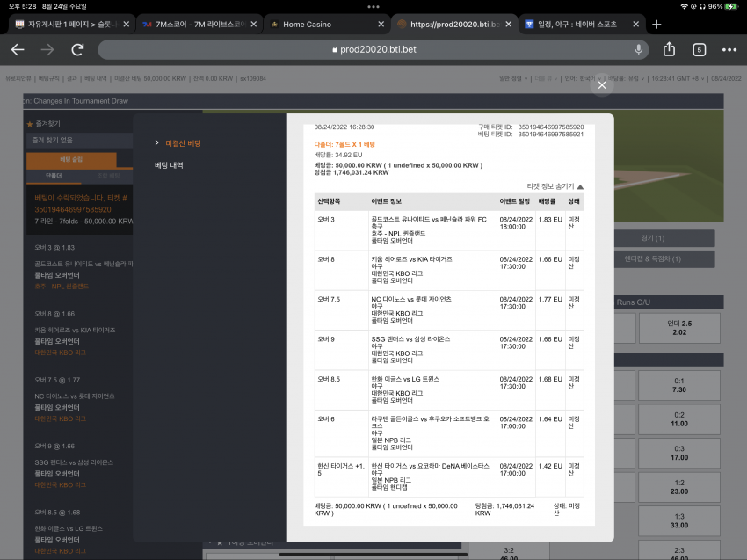Click the NC 다이노스 vs 롯데 자이언츠 row
Image resolution: width=747 pixels, height=560 pixels.
(449, 310)
